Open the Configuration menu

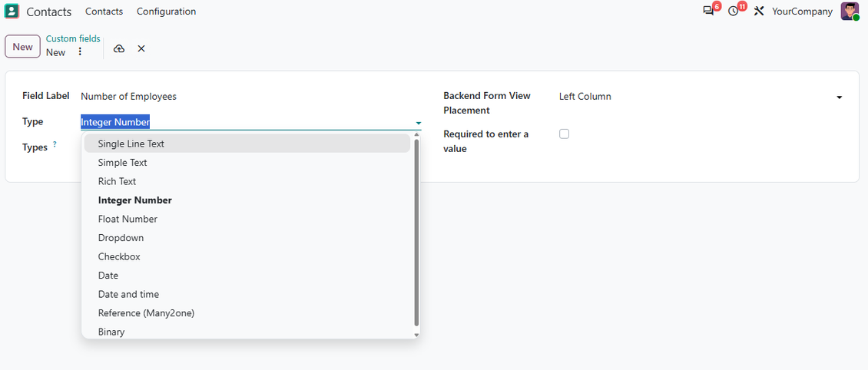[x=166, y=11]
